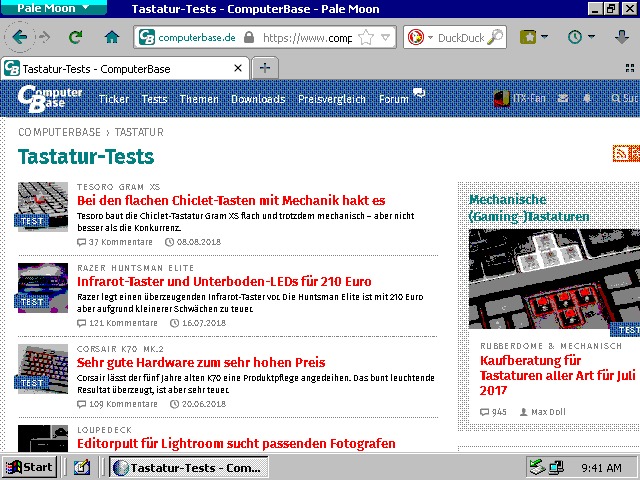Click the ComputerBase logo

49,98
